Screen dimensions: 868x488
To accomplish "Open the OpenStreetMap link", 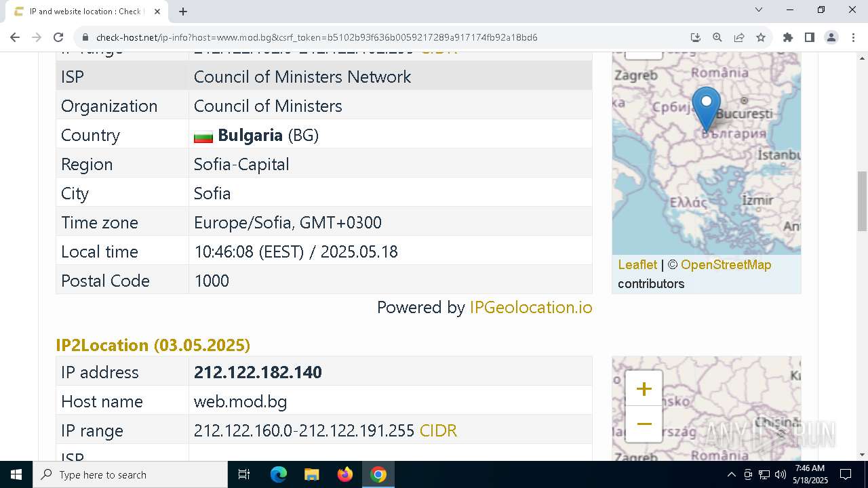I will tap(726, 265).
